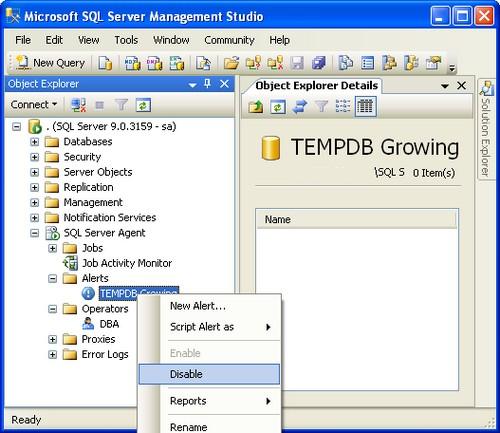Click the Filter funnel in Details toolbar
The width and height of the screenshot is (500, 433).
pyautogui.click(x=321, y=107)
